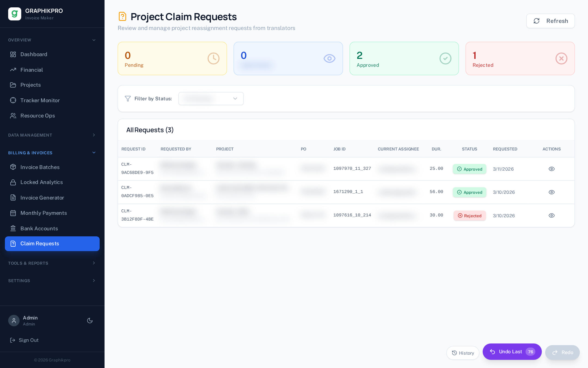
Task: Collapse the Overview section chevron
Action: tap(94, 40)
